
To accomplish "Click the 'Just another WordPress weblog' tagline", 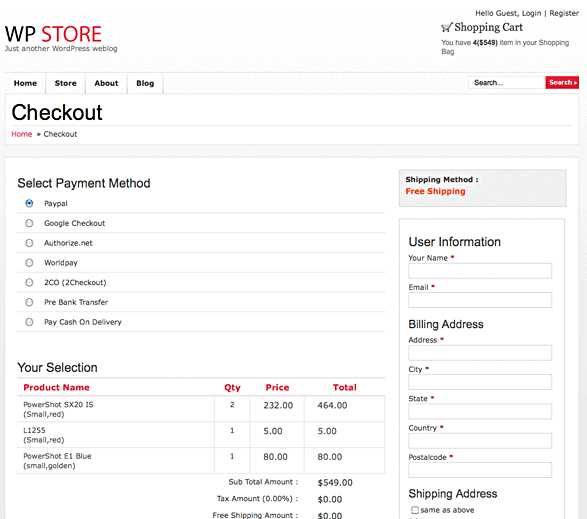I will point(61,49).
